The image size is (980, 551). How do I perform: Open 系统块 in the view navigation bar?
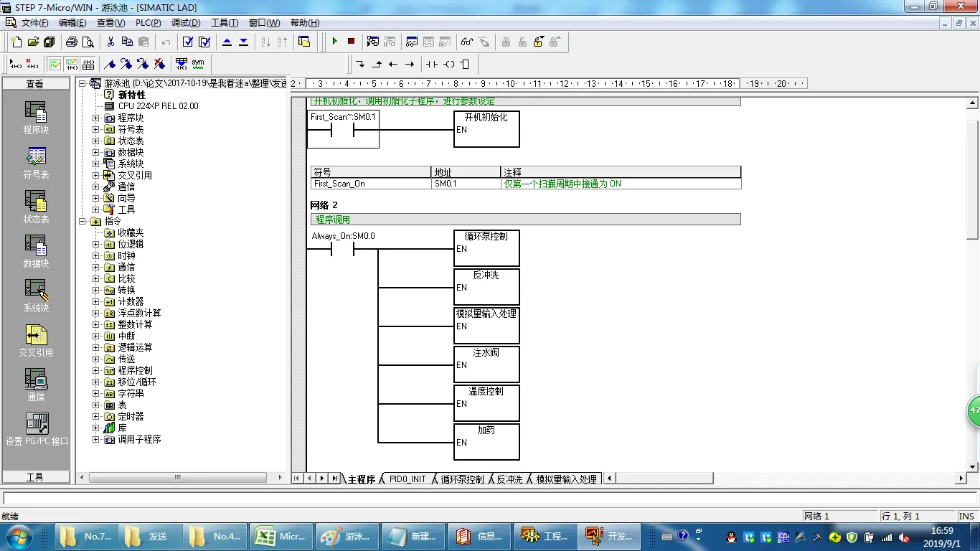(36, 296)
